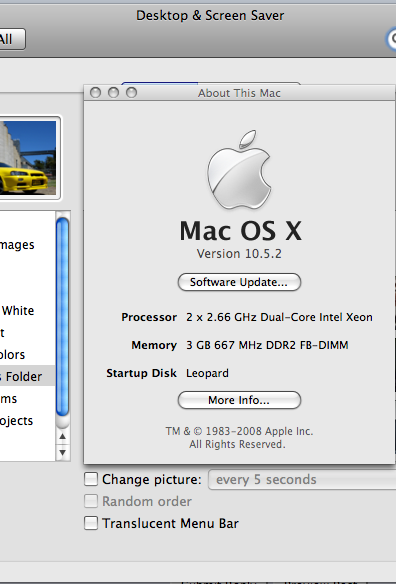Zoom the About This Mac window
The height and width of the screenshot is (584, 396).
click(x=131, y=92)
